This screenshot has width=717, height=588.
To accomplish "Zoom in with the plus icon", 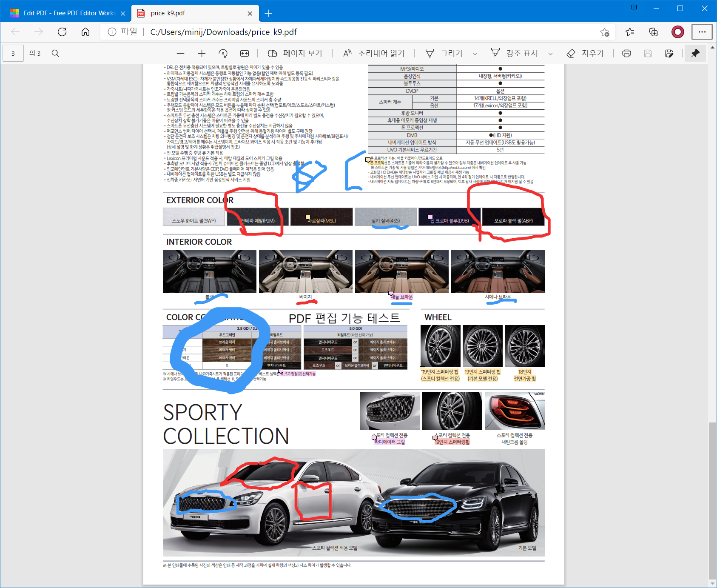I will [x=202, y=53].
